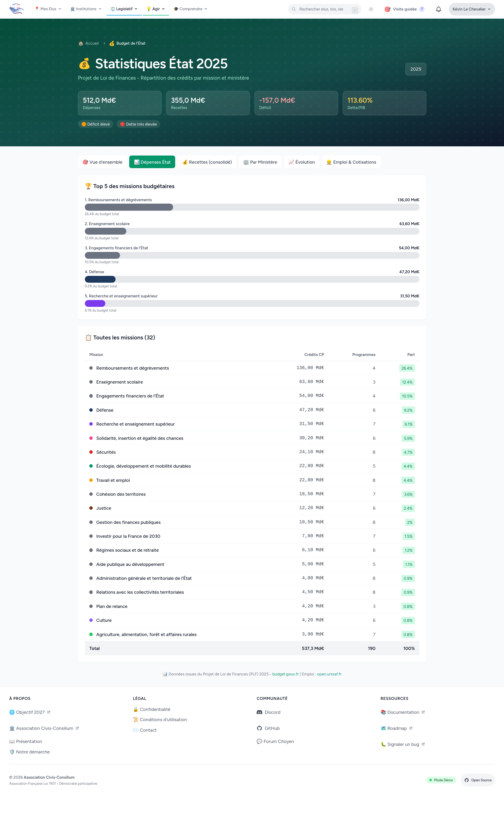Click the Open Source button
This screenshot has height=816, width=504.
(x=478, y=780)
